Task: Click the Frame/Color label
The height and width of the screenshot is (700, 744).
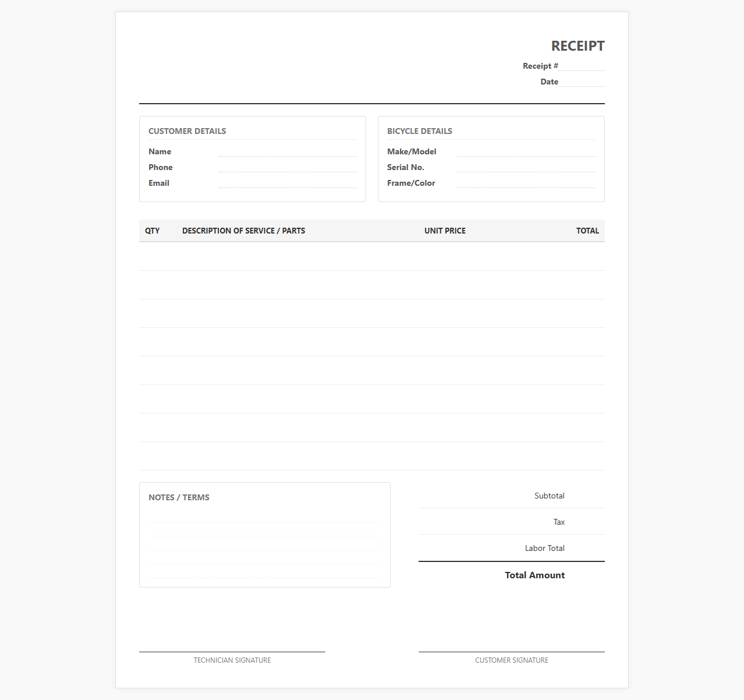Action: (411, 183)
